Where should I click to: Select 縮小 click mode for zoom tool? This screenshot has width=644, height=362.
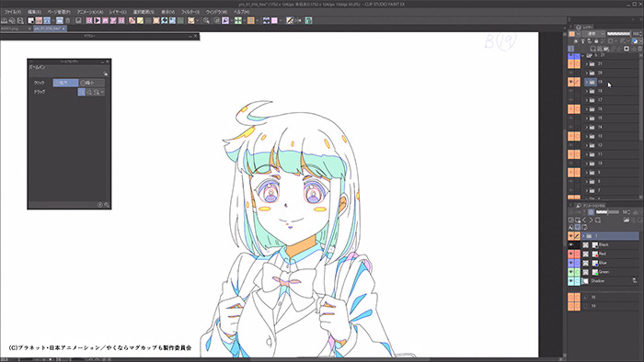[x=91, y=83]
